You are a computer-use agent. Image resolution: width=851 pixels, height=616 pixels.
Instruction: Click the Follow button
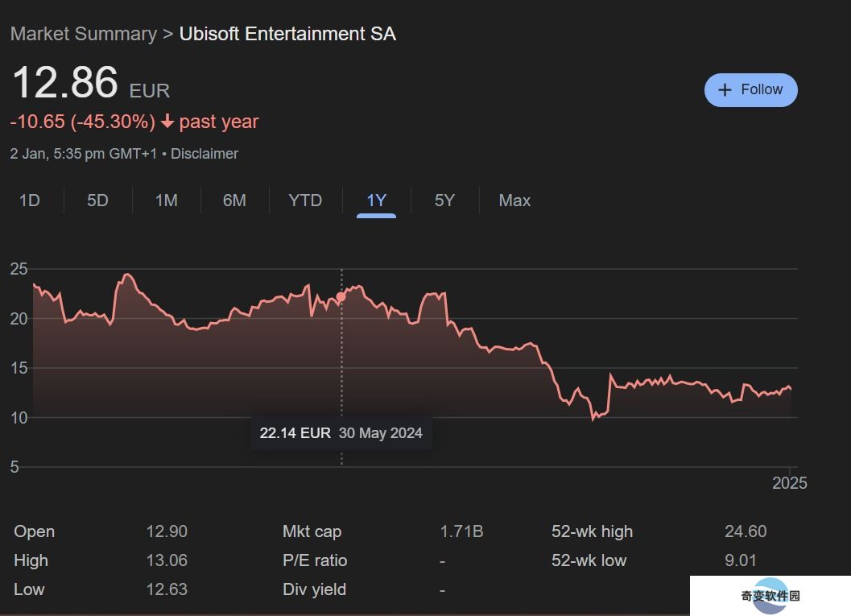tap(750, 90)
